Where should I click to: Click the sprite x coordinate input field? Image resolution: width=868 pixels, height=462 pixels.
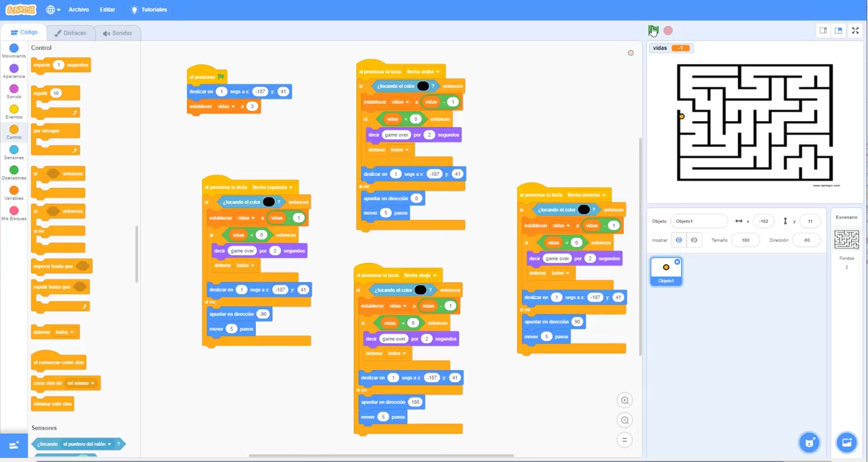pos(764,221)
